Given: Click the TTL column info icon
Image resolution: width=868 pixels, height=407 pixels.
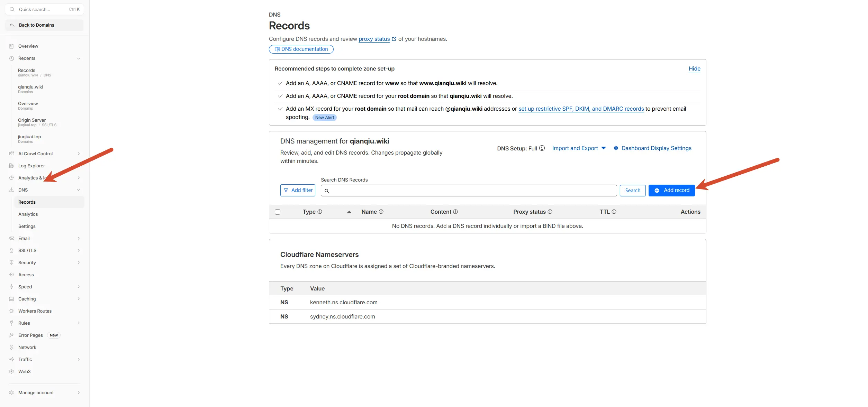Looking at the screenshot, I should pos(614,212).
